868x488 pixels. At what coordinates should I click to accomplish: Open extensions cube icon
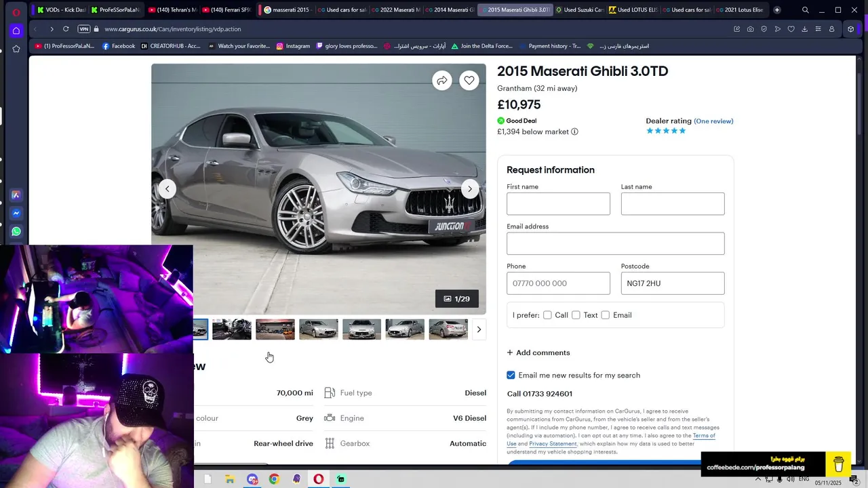click(851, 29)
